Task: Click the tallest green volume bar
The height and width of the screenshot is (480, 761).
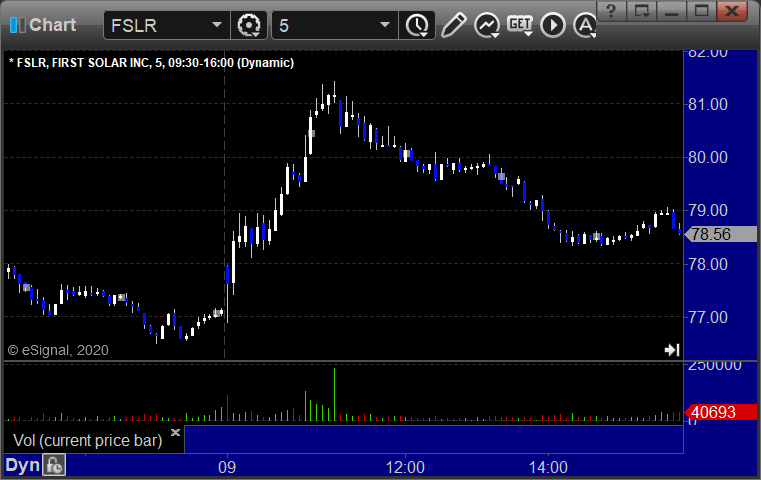Action: [x=334, y=394]
